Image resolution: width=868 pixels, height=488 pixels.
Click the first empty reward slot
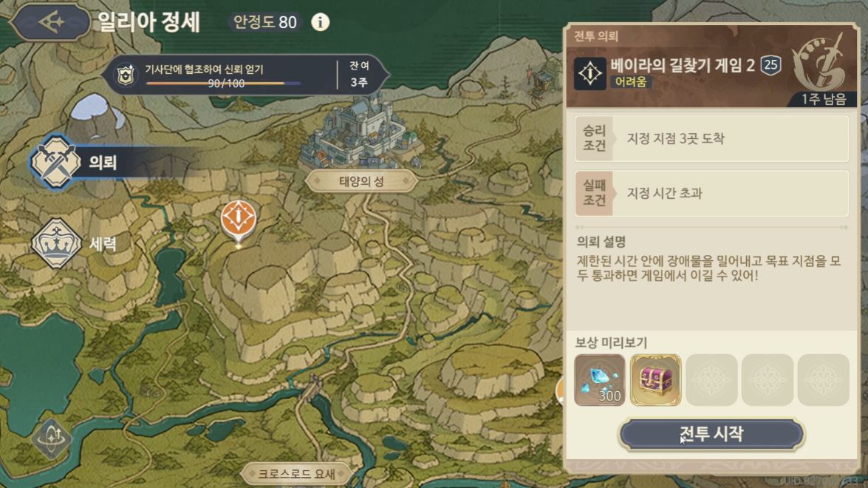pos(711,381)
